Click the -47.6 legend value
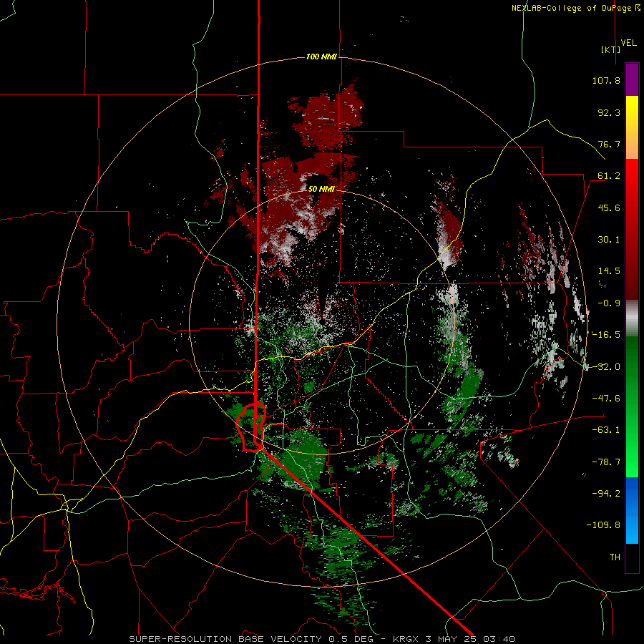The height and width of the screenshot is (644, 644). [606, 399]
